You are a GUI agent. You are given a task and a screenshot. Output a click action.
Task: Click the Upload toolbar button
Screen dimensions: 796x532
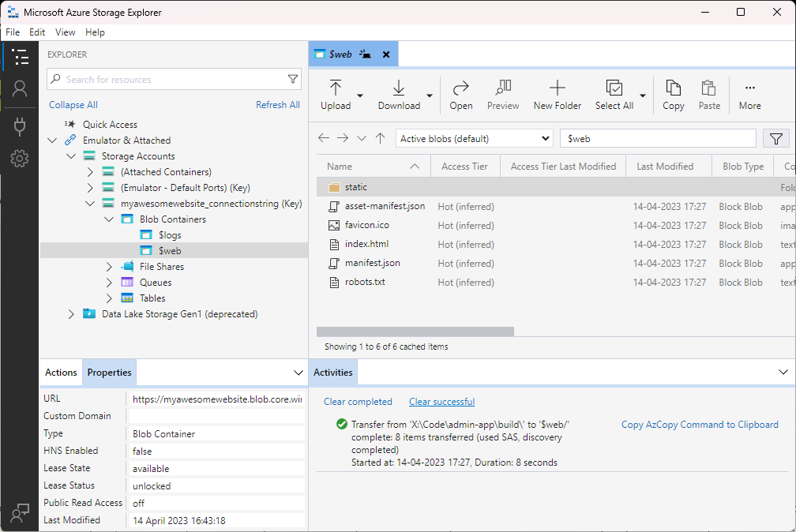click(x=336, y=95)
